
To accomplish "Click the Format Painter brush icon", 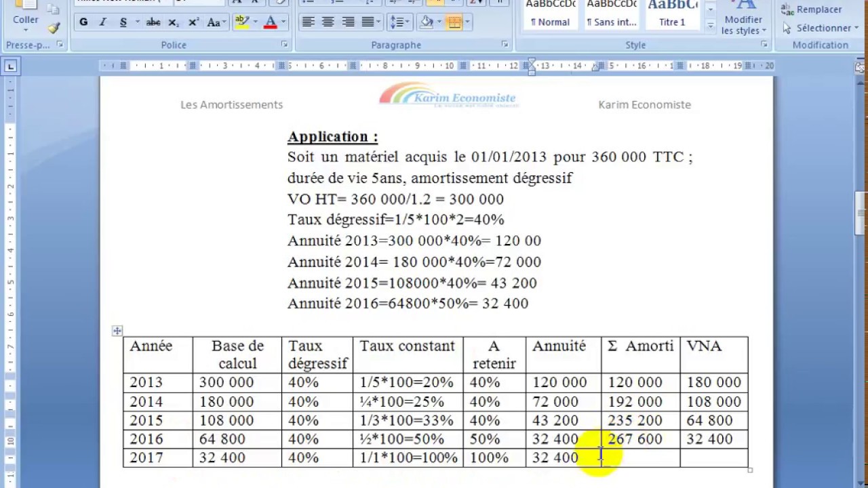I will [x=54, y=28].
